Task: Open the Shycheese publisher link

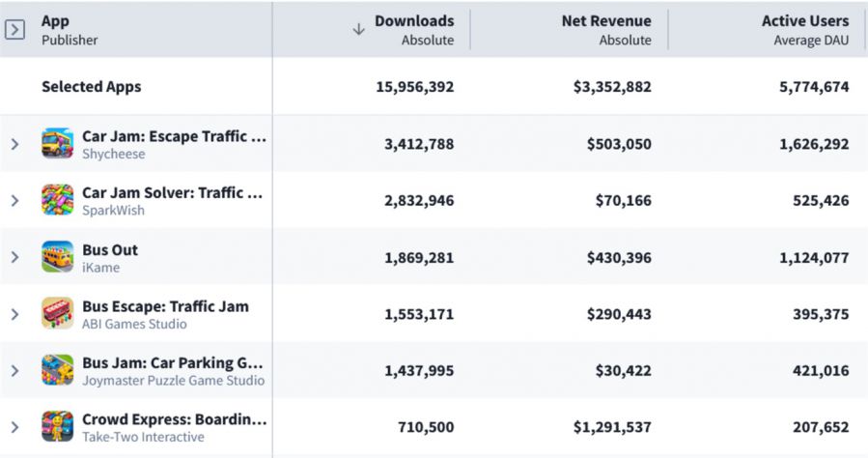Action: [113, 155]
